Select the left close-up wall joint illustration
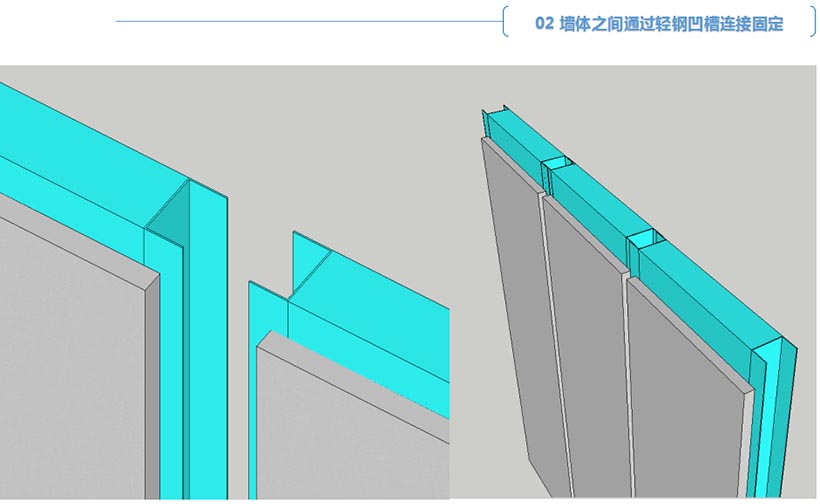Image resolution: width=820 pixels, height=504 pixels. 225,282
